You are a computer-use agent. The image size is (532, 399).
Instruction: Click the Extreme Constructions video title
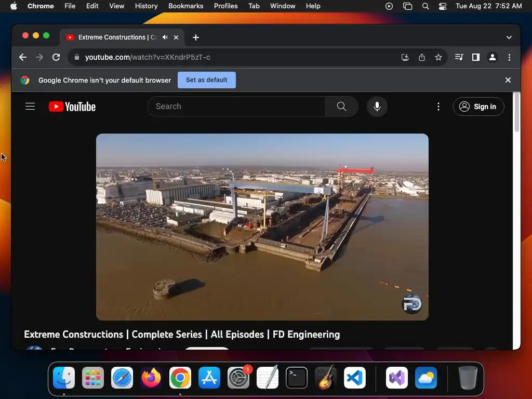pos(182,335)
